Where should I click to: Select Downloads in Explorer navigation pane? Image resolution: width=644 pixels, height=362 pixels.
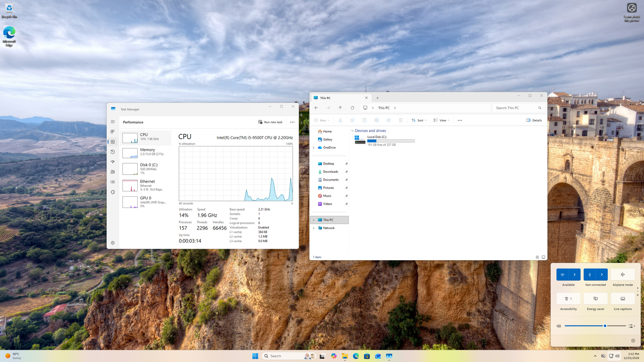[x=330, y=172]
